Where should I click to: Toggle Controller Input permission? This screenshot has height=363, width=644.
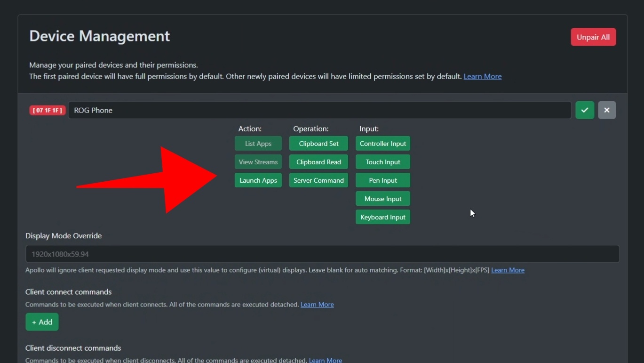click(x=383, y=144)
